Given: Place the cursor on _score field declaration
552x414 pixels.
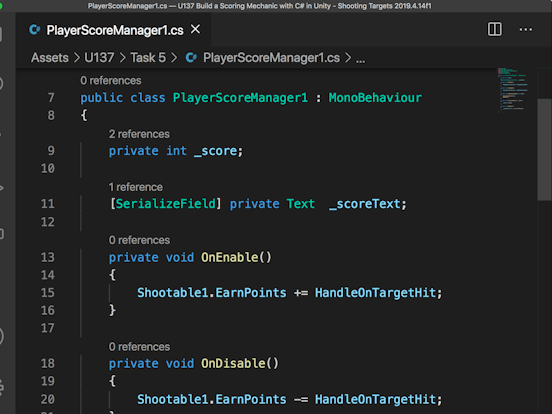Looking at the screenshot, I should coord(215,151).
